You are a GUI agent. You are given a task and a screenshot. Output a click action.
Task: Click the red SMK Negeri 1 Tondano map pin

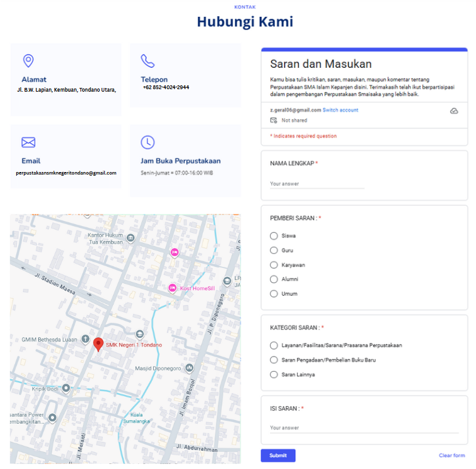99,344
